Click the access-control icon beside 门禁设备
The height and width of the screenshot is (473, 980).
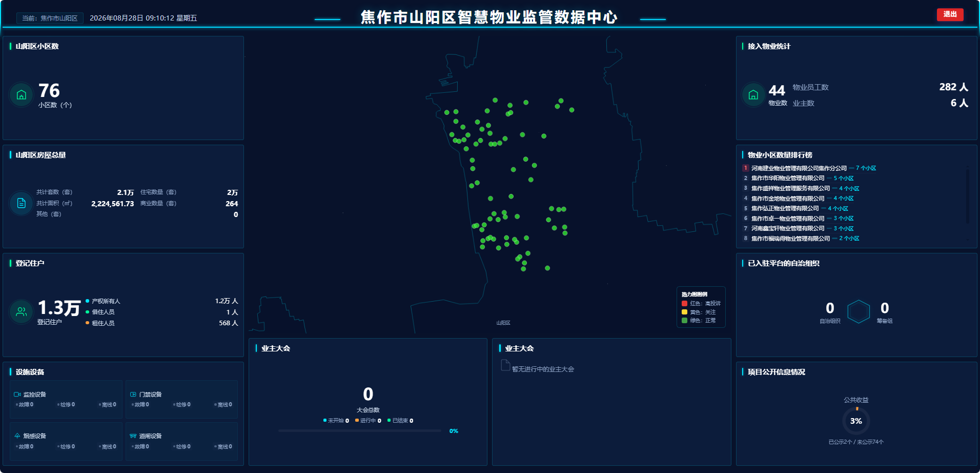pos(133,395)
